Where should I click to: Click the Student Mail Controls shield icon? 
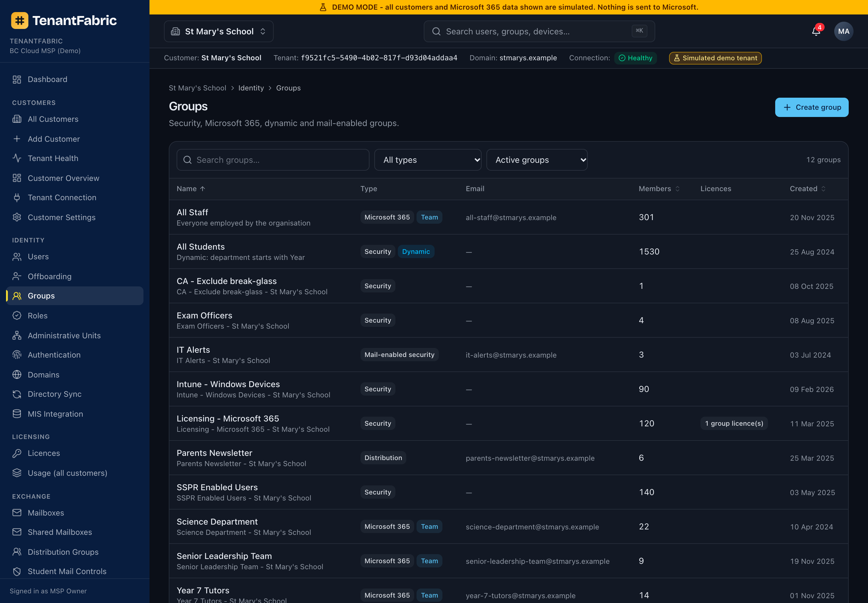click(17, 571)
